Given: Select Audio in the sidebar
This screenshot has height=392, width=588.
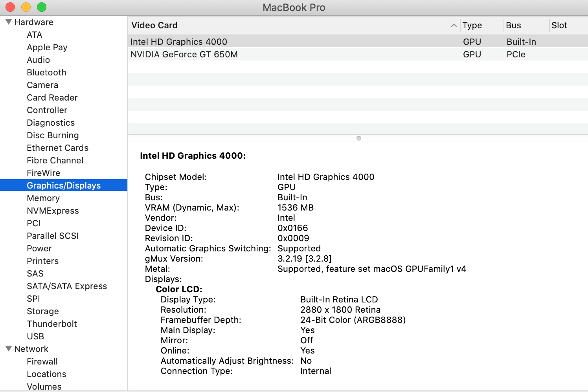Looking at the screenshot, I should coord(39,60).
